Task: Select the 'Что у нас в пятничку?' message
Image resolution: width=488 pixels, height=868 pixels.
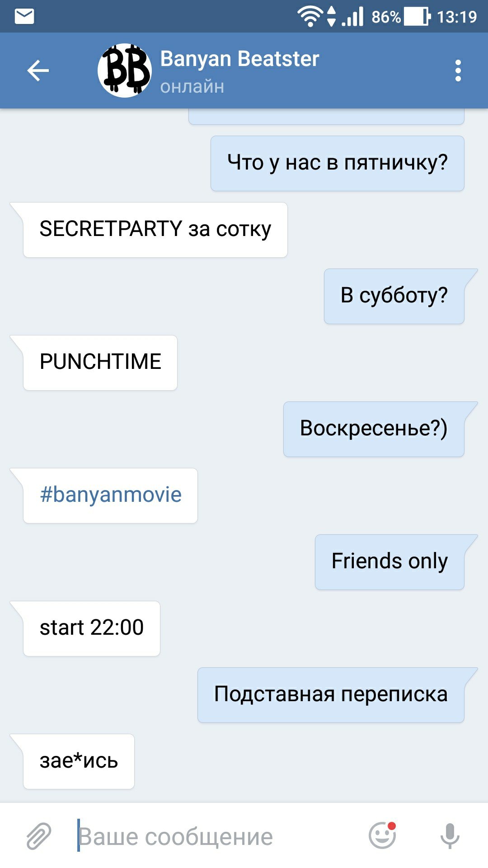Action: click(337, 163)
